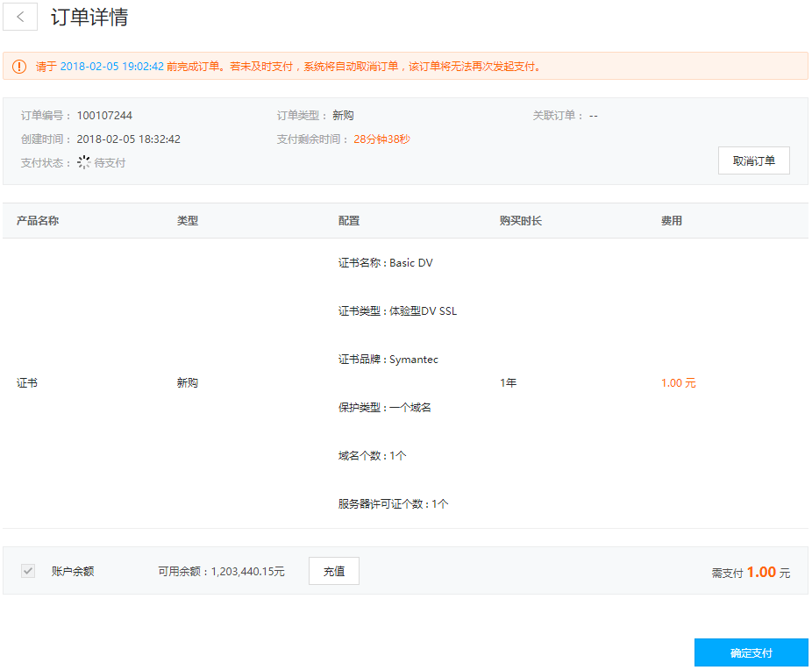
Task: Click the 证书品牌 Symantec configuration line
Action: click(388, 360)
